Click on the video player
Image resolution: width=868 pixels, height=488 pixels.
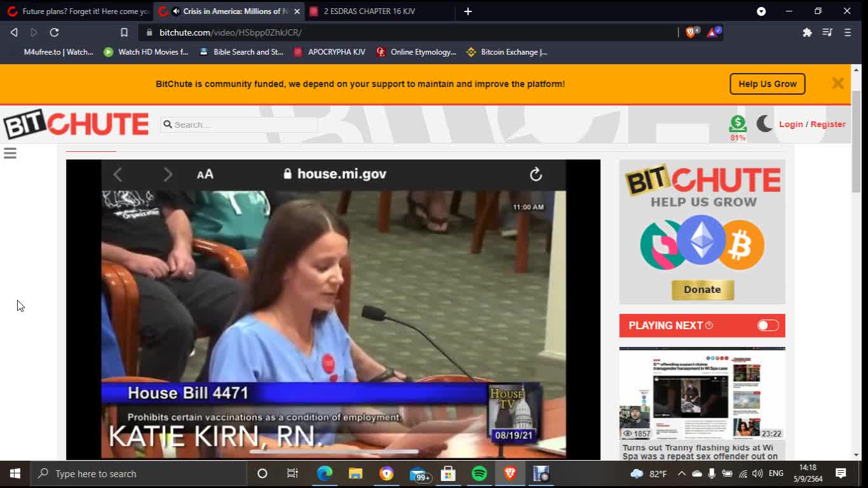pos(333,309)
